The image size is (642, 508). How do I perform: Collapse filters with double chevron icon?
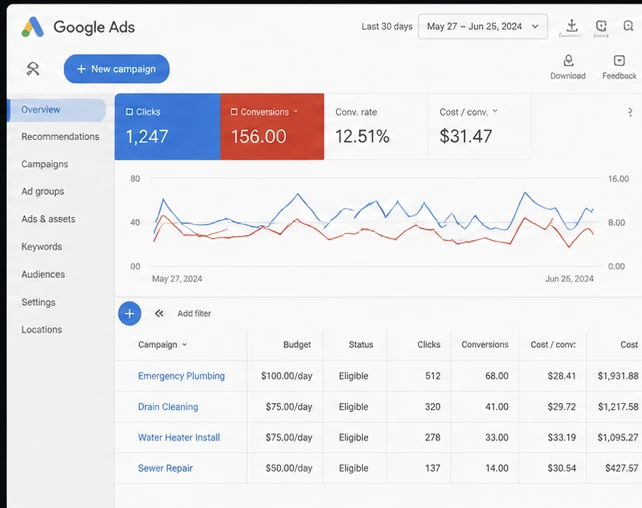[159, 314]
